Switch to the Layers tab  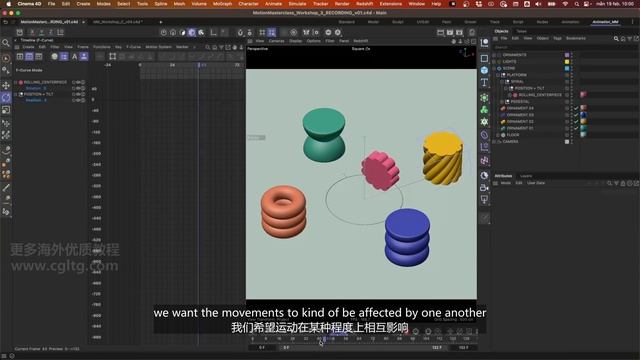[526, 176]
